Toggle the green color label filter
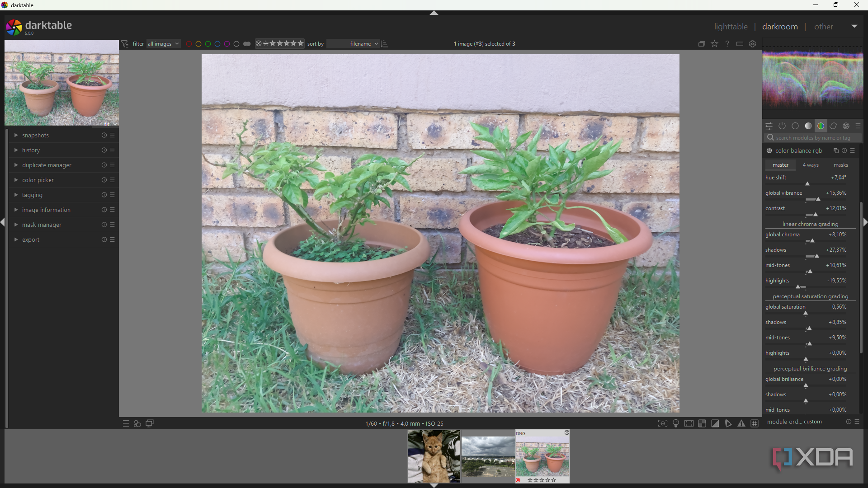 tap(208, 44)
